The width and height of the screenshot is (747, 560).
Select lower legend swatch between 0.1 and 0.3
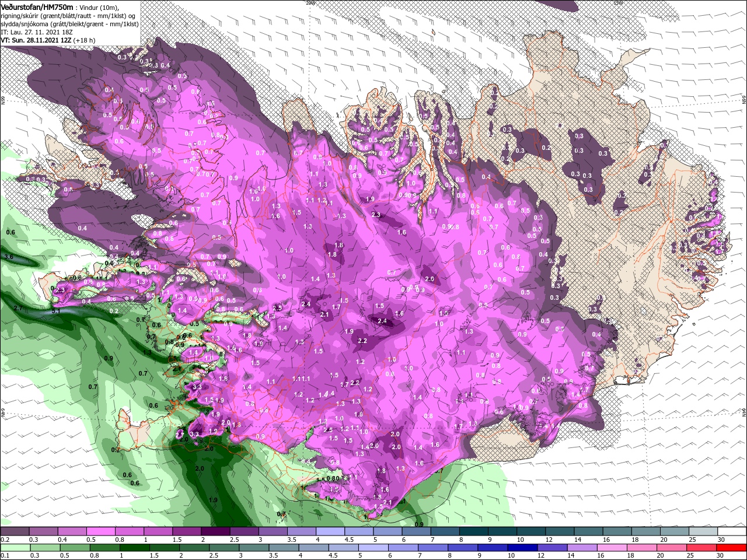[x=15, y=548]
